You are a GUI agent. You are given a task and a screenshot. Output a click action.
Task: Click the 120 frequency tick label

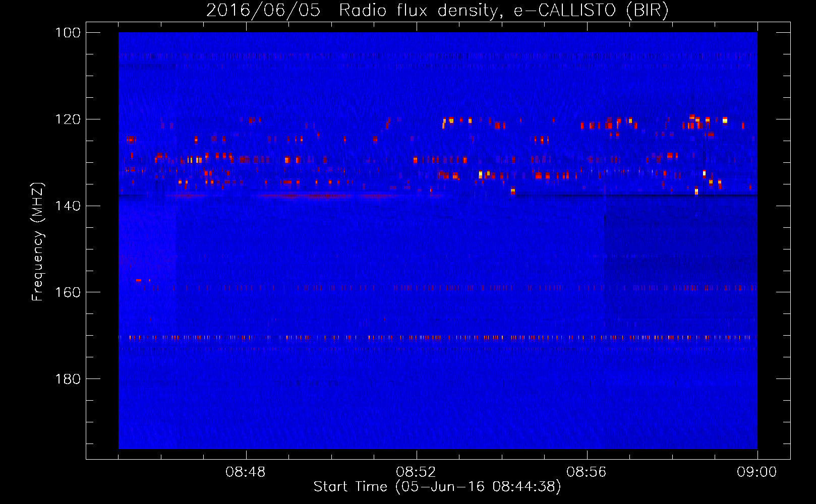pyautogui.click(x=68, y=119)
